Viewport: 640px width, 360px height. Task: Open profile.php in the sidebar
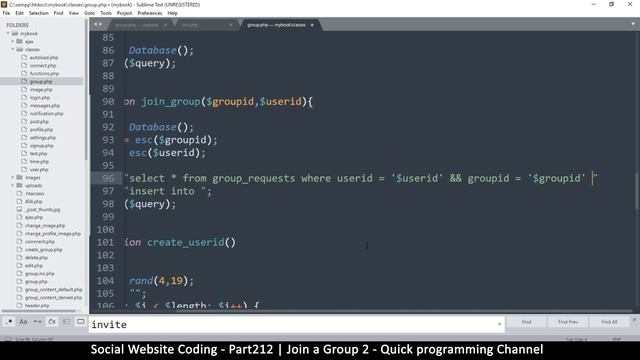click(41, 129)
